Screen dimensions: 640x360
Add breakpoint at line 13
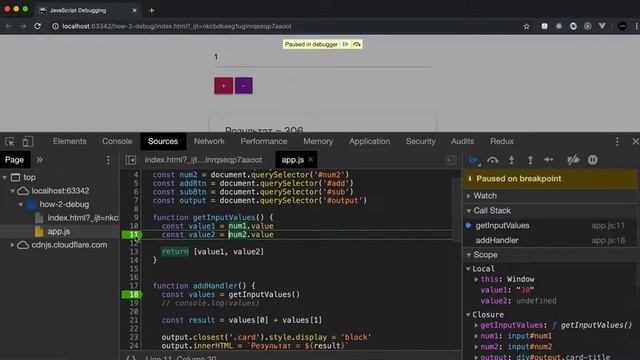click(134, 251)
